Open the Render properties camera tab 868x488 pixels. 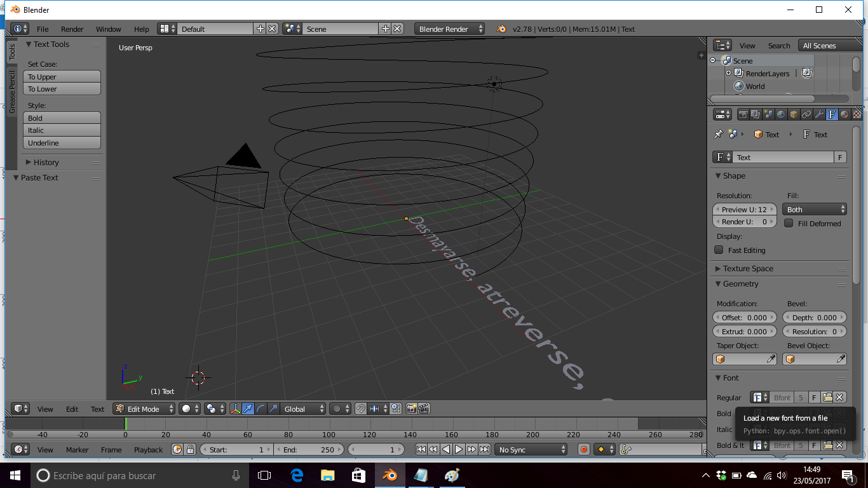[x=743, y=114]
